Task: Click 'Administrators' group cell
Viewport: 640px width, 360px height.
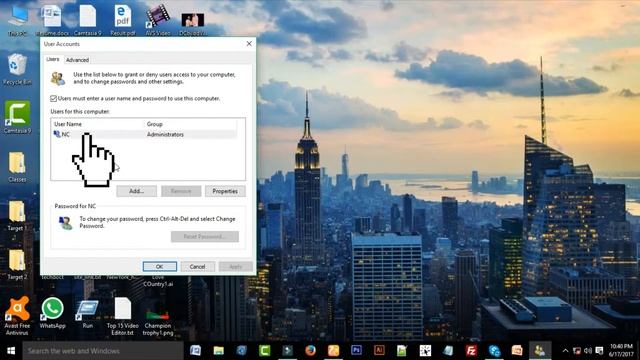Action: click(x=165, y=134)
